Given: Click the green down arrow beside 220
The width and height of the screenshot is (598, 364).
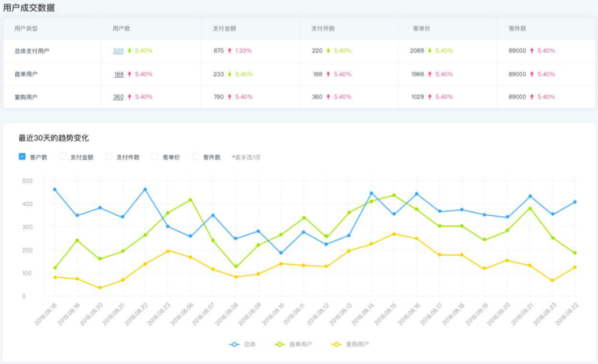Looking at the screenshot, I should tap(129, 51).
